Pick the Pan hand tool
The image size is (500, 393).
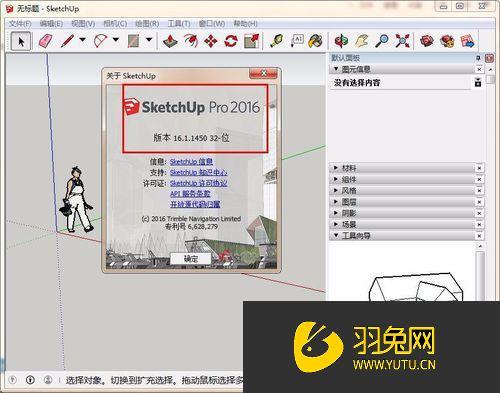(x=362, y=41)
